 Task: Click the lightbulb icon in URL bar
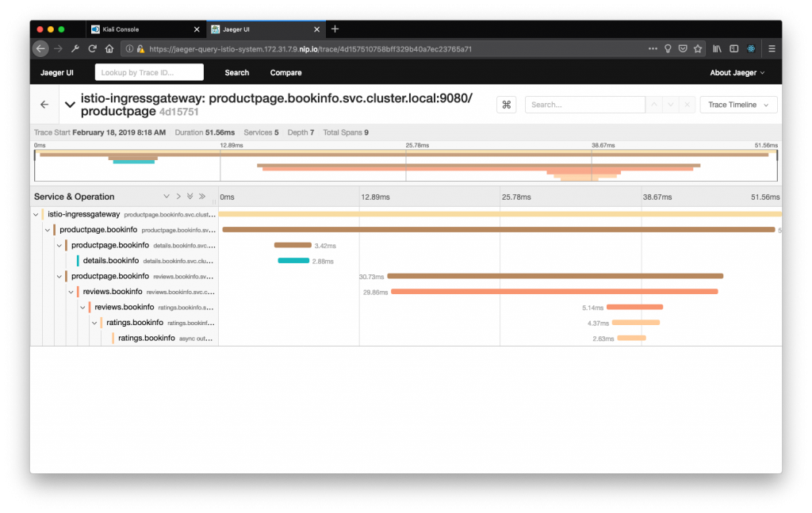pyautogui.click(x=668, y=48)
